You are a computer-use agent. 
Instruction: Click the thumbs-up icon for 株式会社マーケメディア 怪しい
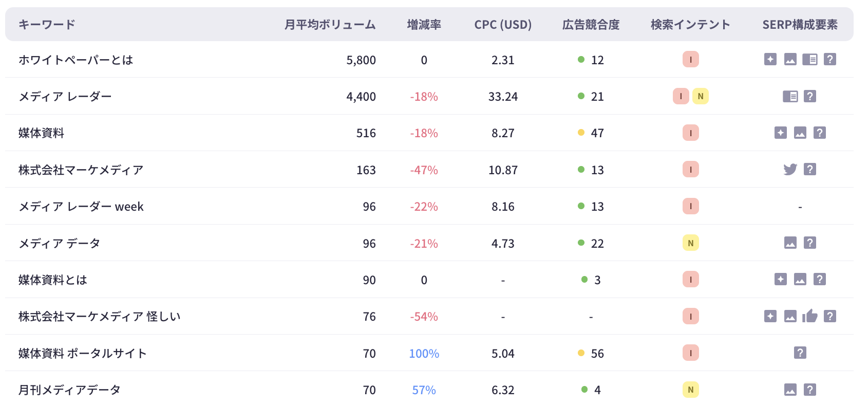[x=810, y=316]
